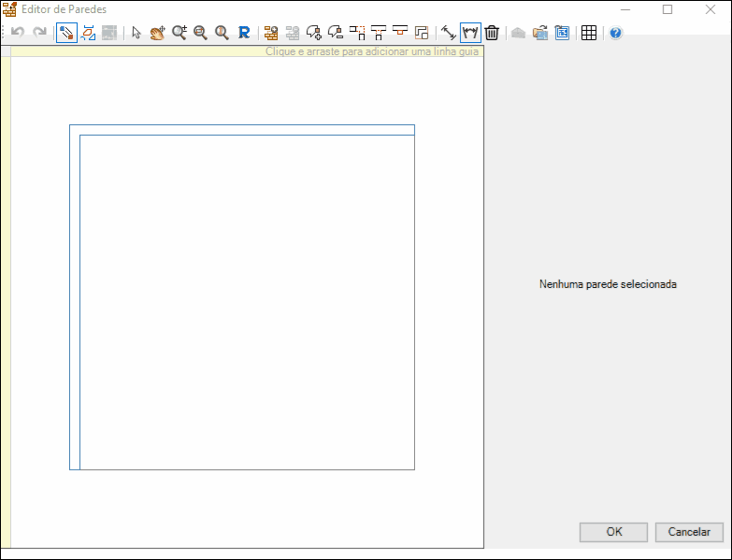Click the open folder icon in toolbar
The width and height of the screenshot is (732, 560).
click(x=540, y=33)
